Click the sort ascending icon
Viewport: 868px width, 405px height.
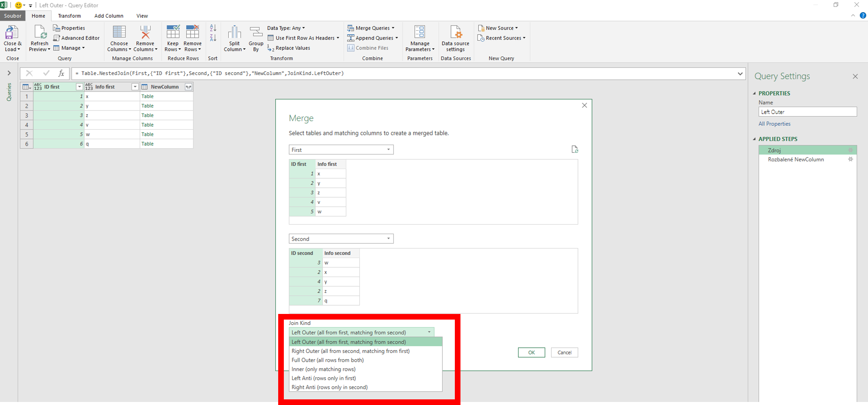click(x=213, y=28)
